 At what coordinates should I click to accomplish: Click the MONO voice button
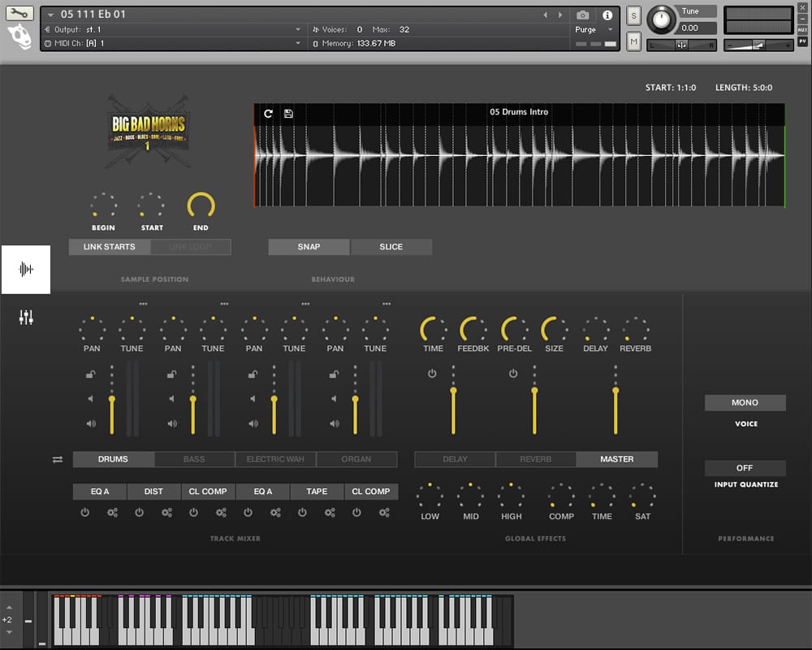coord(745,403)
